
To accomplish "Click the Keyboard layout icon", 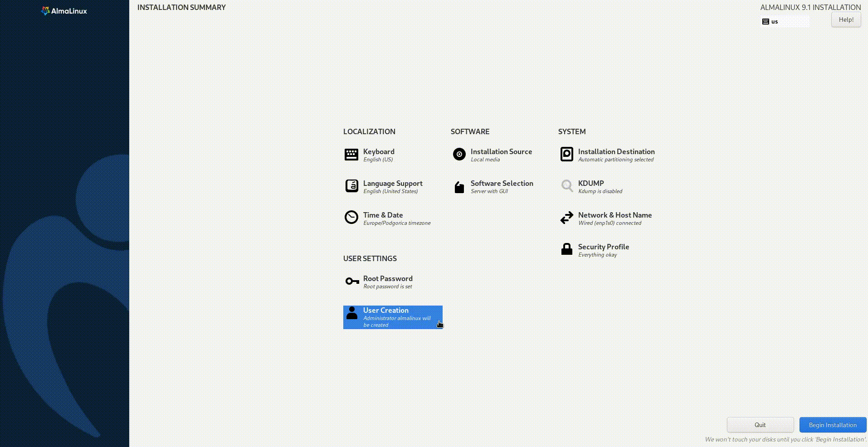I will 351,155.
